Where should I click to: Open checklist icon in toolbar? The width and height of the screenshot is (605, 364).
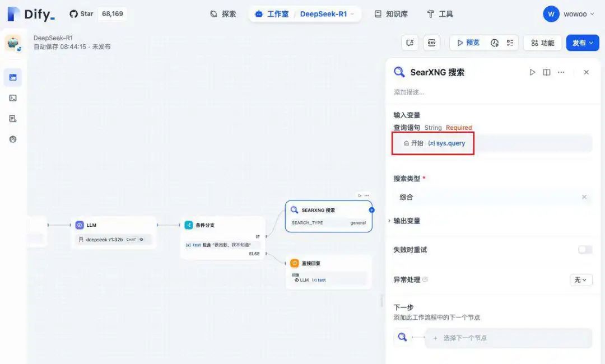click(510, 43)
